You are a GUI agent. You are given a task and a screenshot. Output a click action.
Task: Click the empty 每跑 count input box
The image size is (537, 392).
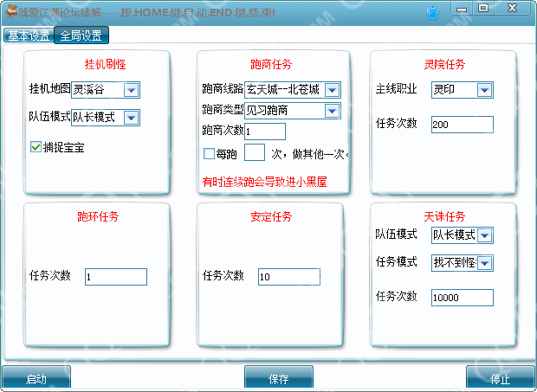click(255, 152)
